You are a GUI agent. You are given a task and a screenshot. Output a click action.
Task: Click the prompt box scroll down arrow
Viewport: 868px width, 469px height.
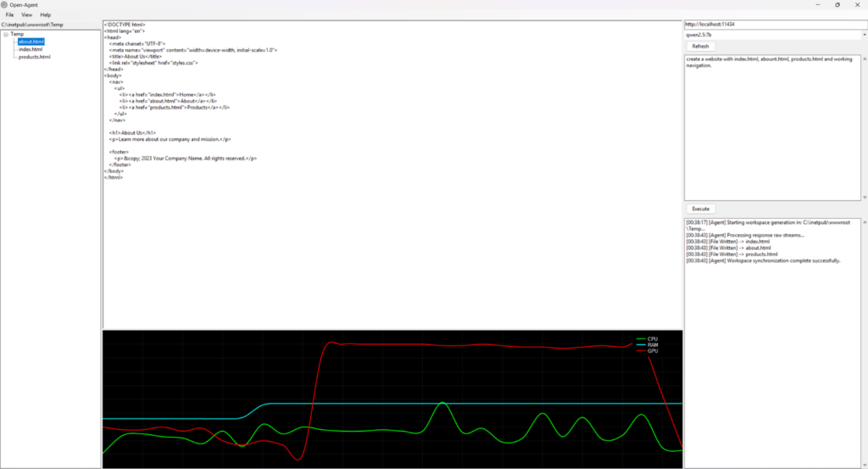pyautogui.click(x=865, y=197)
